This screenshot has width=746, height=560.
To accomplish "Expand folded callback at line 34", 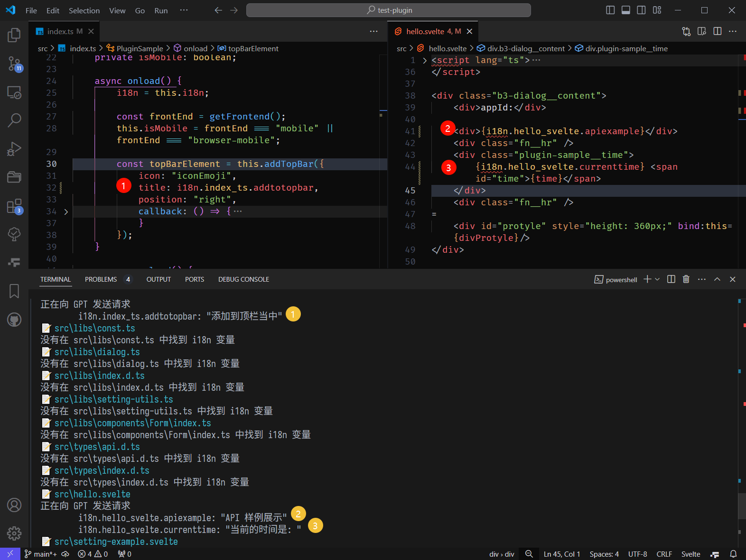I will point(66,212).
